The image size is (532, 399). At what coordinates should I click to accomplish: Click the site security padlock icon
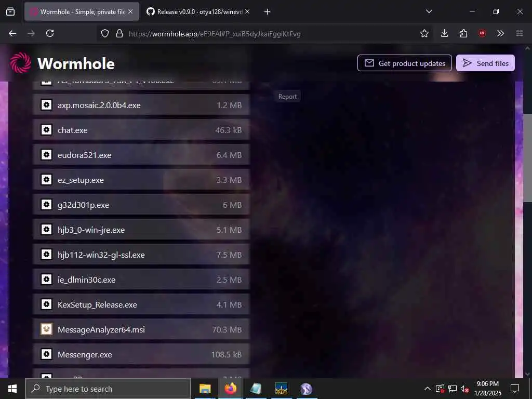(119, 33)
